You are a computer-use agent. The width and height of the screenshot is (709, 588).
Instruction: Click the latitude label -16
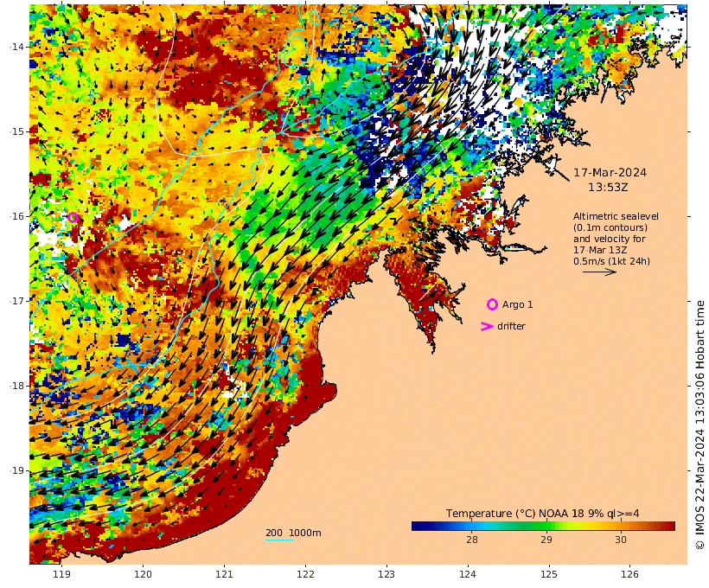click(16, 216)
